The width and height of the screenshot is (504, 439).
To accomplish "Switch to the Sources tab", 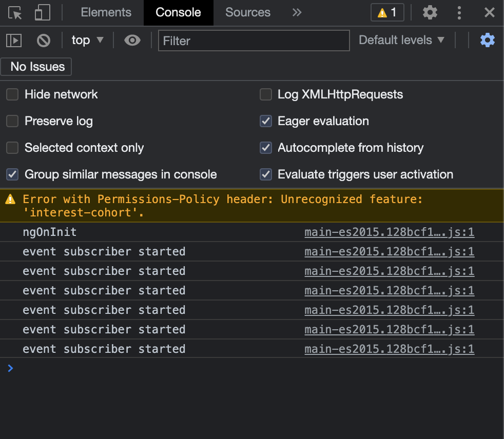I will [248, 12].
